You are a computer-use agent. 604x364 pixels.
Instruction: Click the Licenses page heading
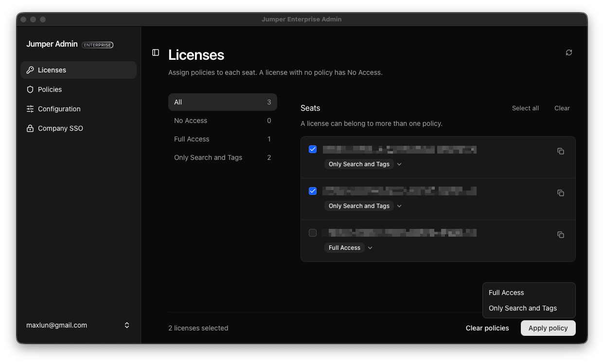coord(196,55)
